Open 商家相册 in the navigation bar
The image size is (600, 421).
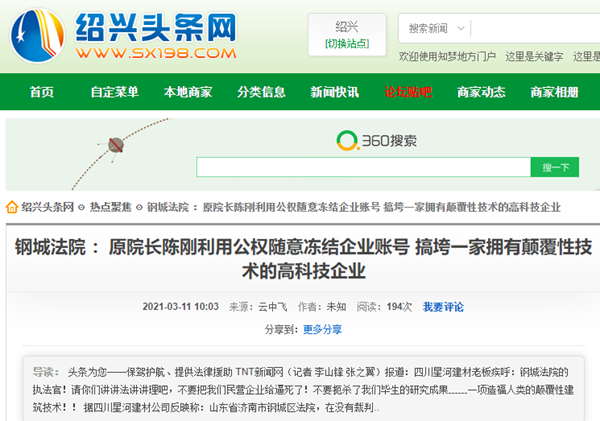tap(554, 92)
